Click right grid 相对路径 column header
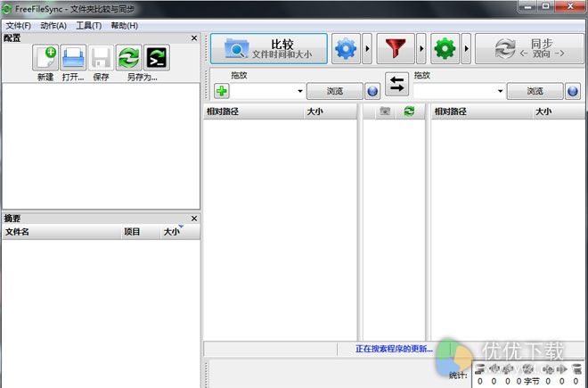The image size is (588, 388). (482, 111)
